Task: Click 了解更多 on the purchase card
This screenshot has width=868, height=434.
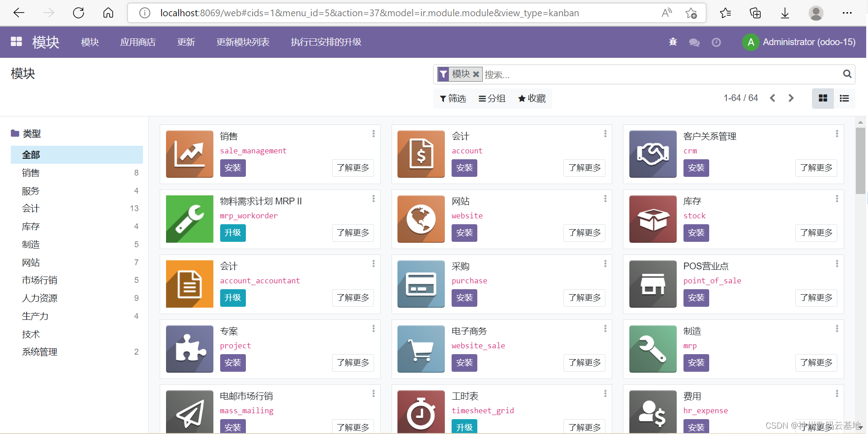Action: point(584,298)
